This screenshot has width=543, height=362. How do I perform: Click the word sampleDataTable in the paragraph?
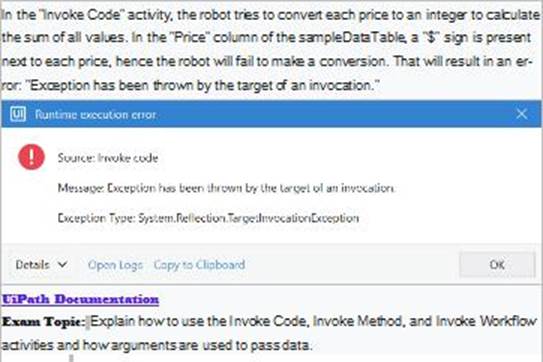coord(350,37)
